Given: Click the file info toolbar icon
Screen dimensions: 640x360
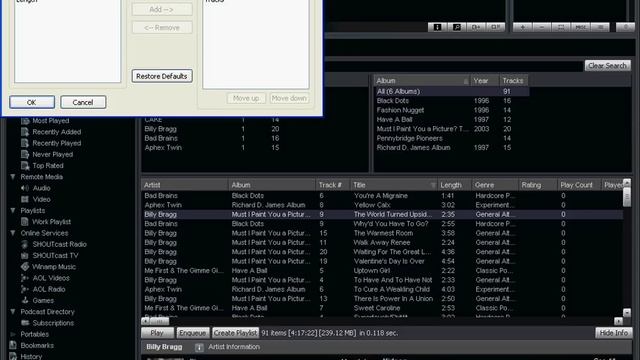Looking at the screenshot, I should pyautogui.click(x=437, y=27).
